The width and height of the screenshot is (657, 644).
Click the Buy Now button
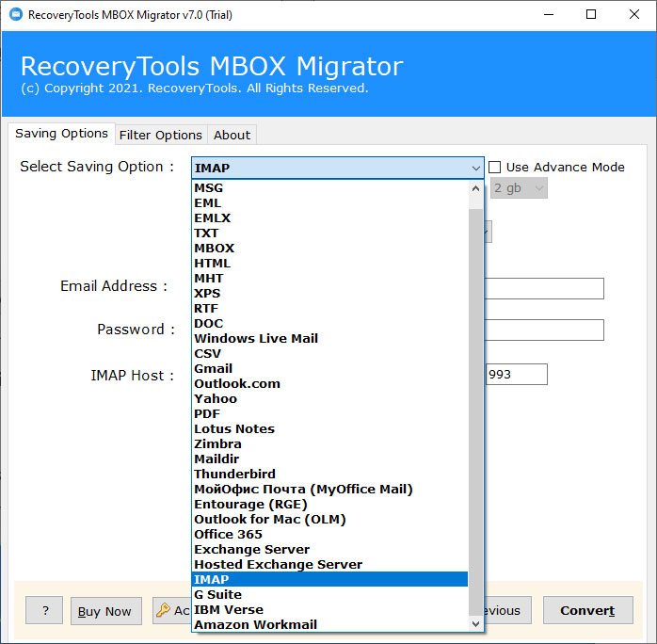coord(106,611)
